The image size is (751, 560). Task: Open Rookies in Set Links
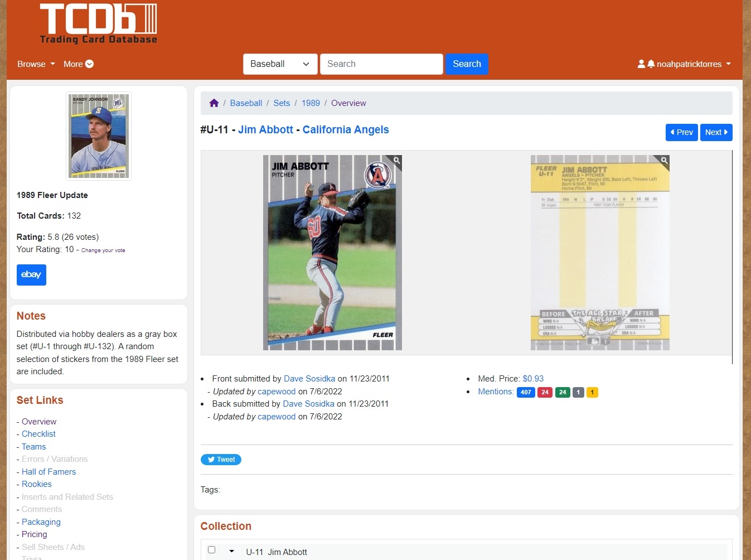tap(37, 484)
